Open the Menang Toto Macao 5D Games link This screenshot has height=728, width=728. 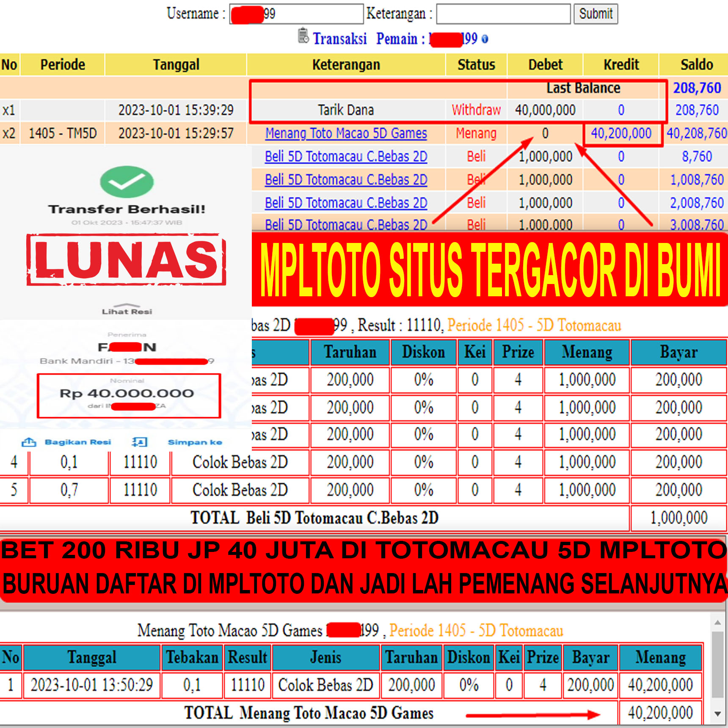pos(346,133)
